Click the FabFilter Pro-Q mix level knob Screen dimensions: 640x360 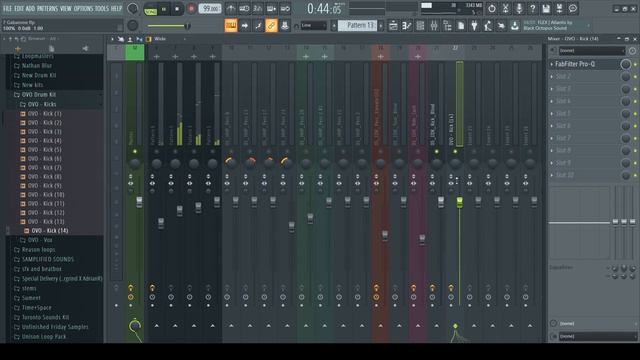[625, 64]
